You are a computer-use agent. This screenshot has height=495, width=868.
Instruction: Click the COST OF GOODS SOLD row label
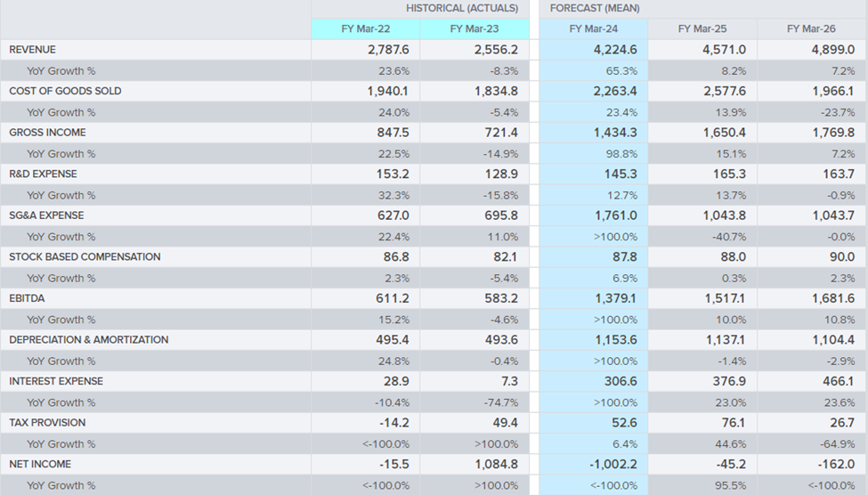point(65,91)
